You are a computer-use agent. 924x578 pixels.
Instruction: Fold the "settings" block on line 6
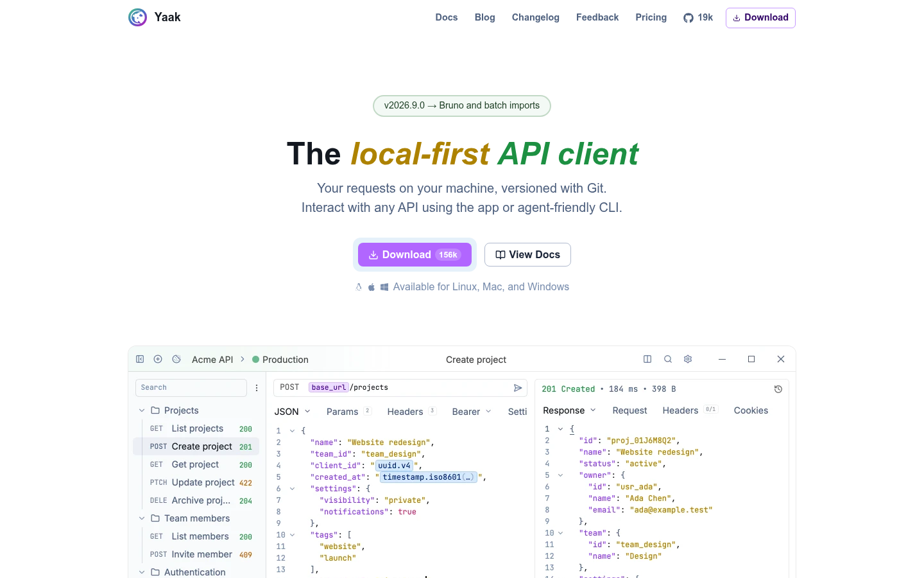(x=292, y=489)
